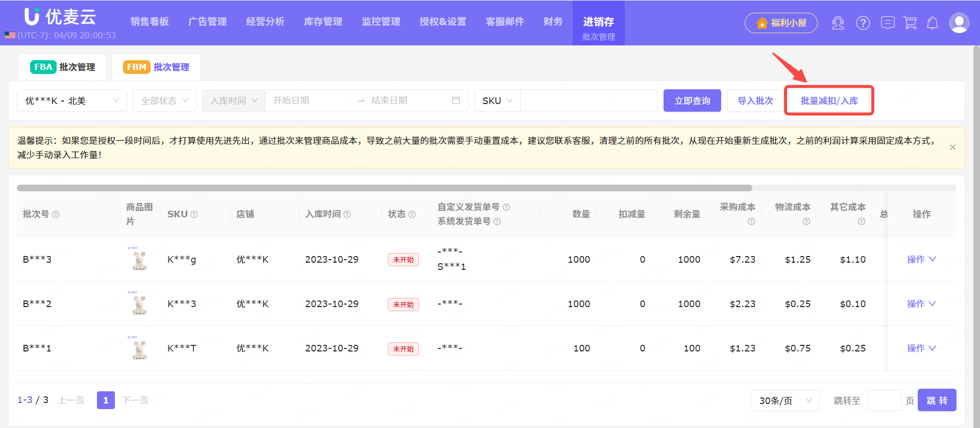Open the shopping cart icon
This screenshot has width=980, height=428.
[x=910, y=23]
